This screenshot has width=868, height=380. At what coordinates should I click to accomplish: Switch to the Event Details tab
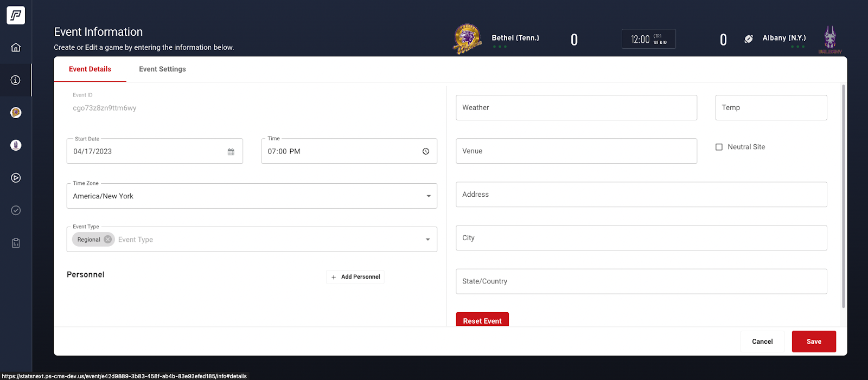click(x=90, y=69)
